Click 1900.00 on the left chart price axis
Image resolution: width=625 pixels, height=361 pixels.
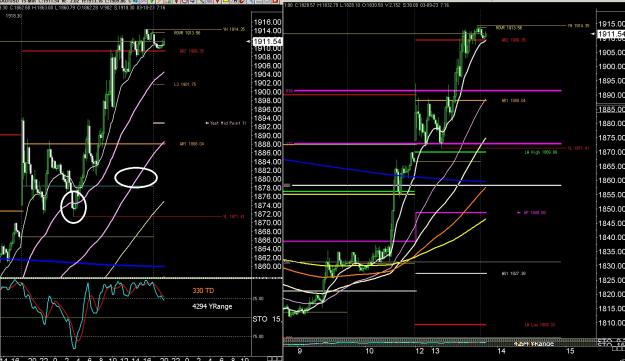click(x=267, y=92)
